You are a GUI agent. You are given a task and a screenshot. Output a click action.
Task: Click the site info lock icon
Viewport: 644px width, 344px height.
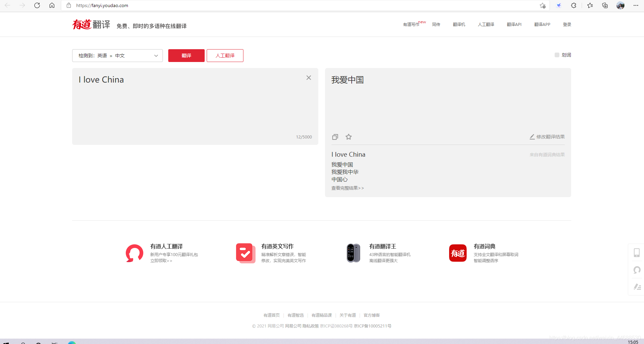[x=69, y=5]
